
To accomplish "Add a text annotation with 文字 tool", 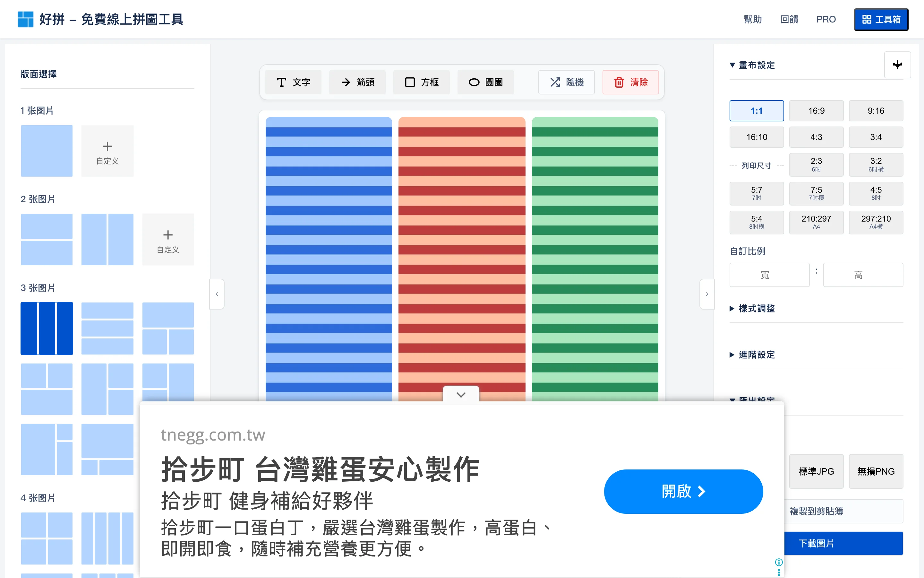I will pos(293,82).
